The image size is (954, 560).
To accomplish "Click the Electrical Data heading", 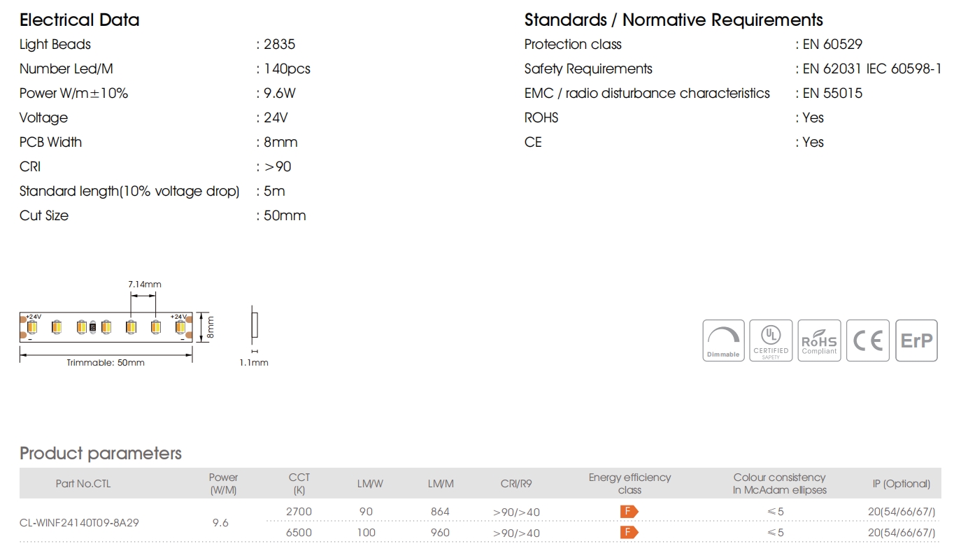I will (x=80, y=20).
